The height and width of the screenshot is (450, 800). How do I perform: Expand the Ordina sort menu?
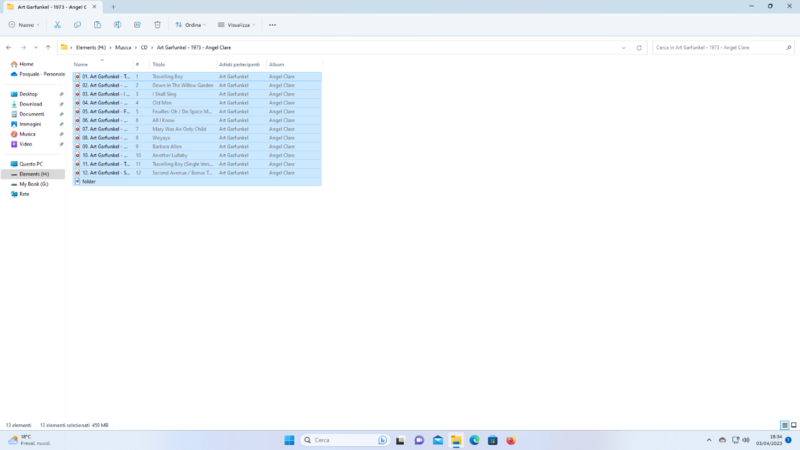190,24
